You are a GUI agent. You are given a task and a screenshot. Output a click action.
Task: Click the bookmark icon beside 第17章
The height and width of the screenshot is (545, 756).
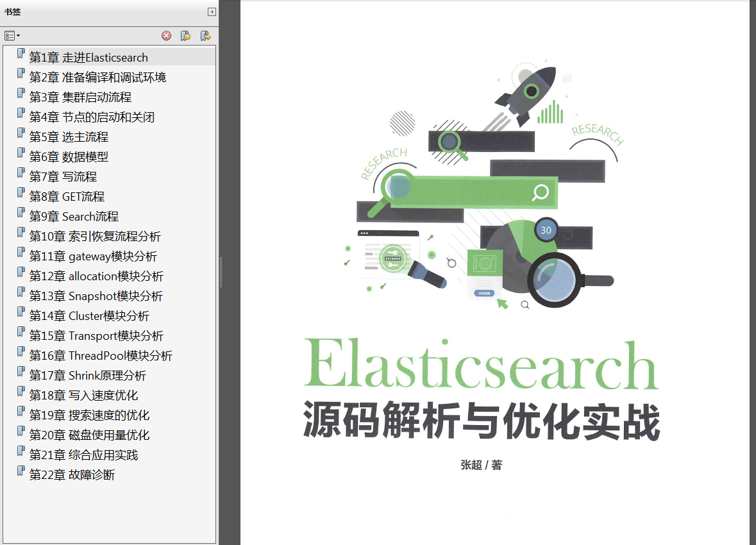coord(21,371)
